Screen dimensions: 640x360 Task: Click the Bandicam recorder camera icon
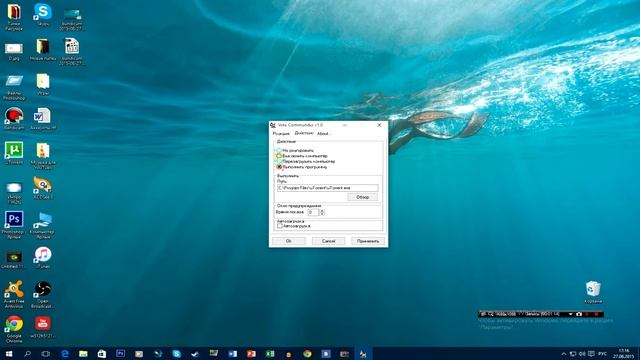579,314
